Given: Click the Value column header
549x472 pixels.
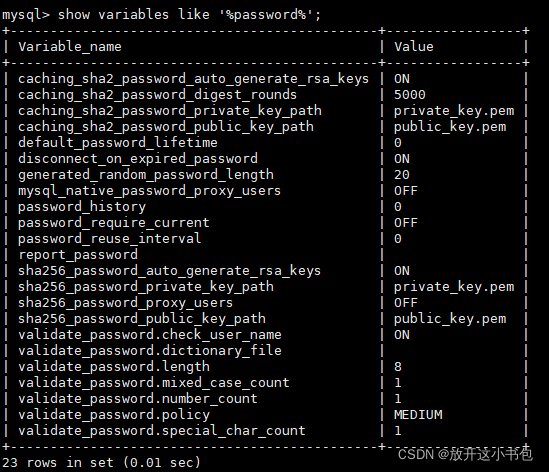Looking at the screenshot, I should (414, 47).
